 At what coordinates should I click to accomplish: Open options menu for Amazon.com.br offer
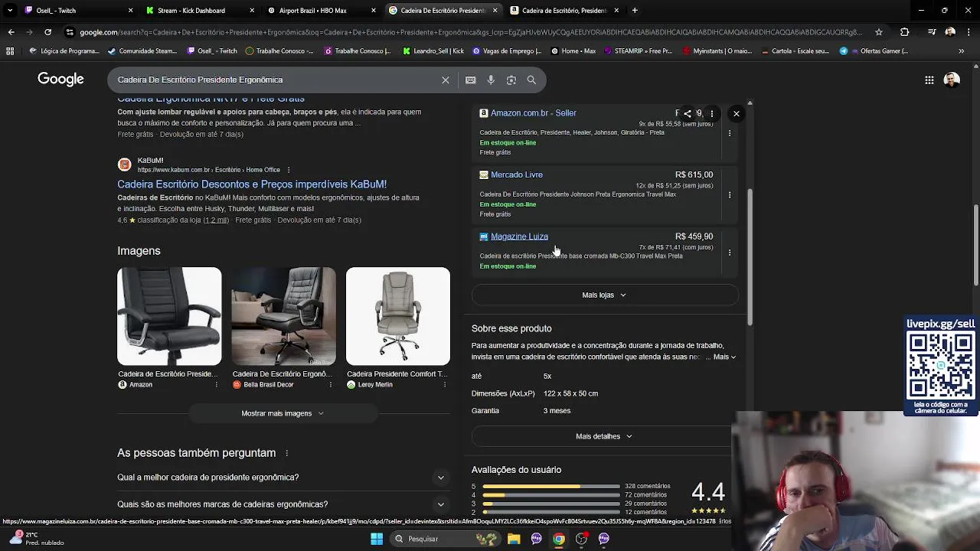[730, 133]
